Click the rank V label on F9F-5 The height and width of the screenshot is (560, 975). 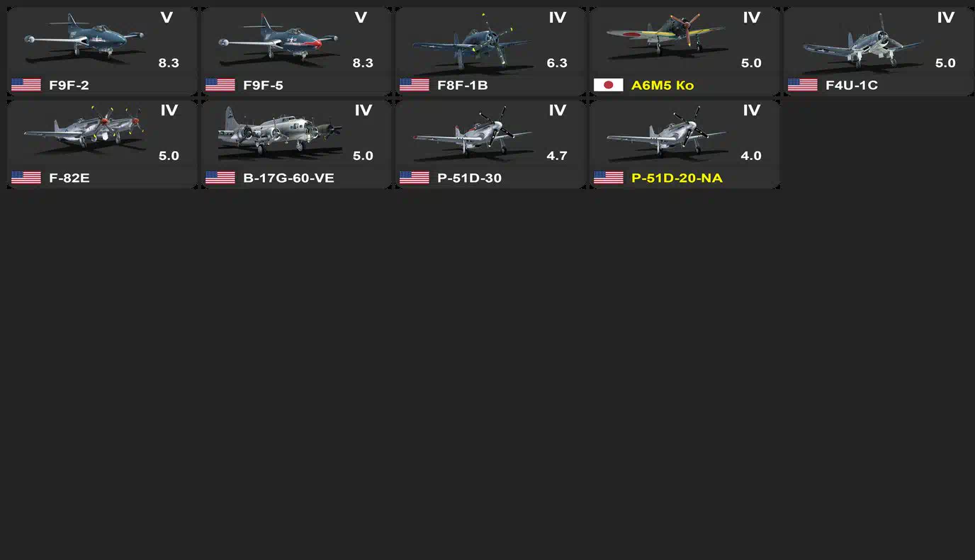[361, 18]
